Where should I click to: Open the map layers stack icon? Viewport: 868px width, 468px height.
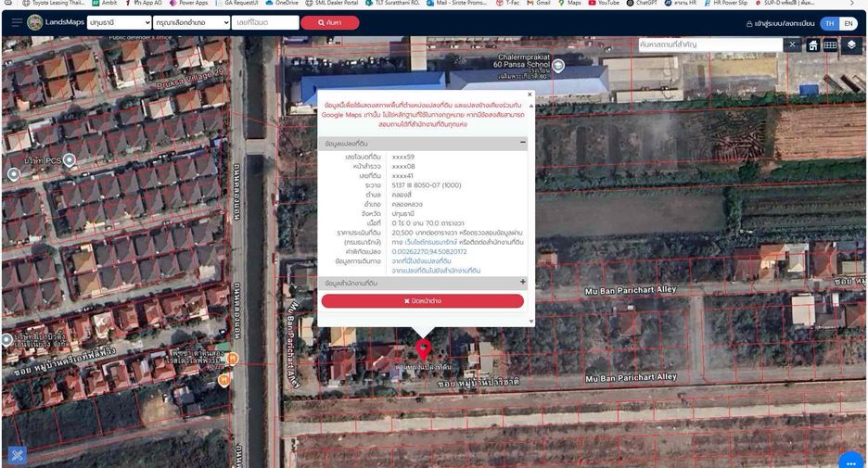click(851, 45)
